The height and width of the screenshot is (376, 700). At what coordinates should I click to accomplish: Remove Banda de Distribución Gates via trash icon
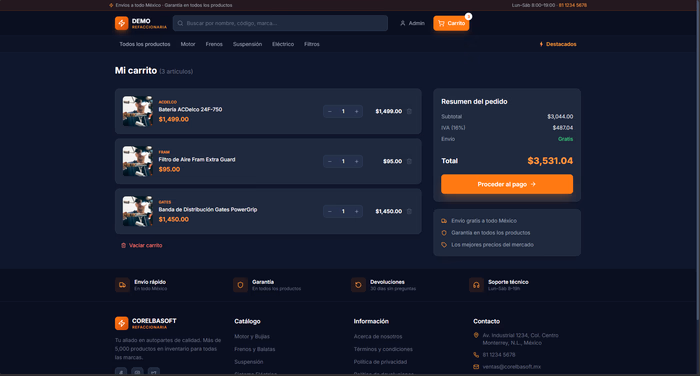[409, 211]
